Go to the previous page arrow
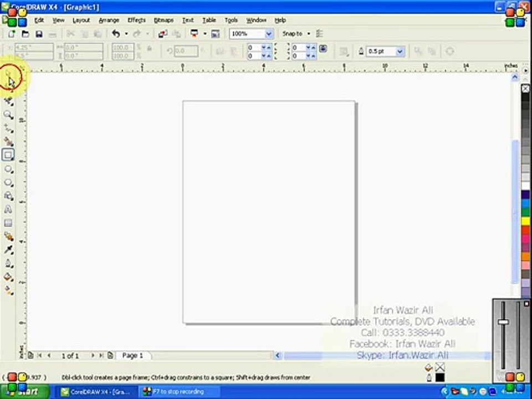Screen dimensions: 532x399 (49, 355)
